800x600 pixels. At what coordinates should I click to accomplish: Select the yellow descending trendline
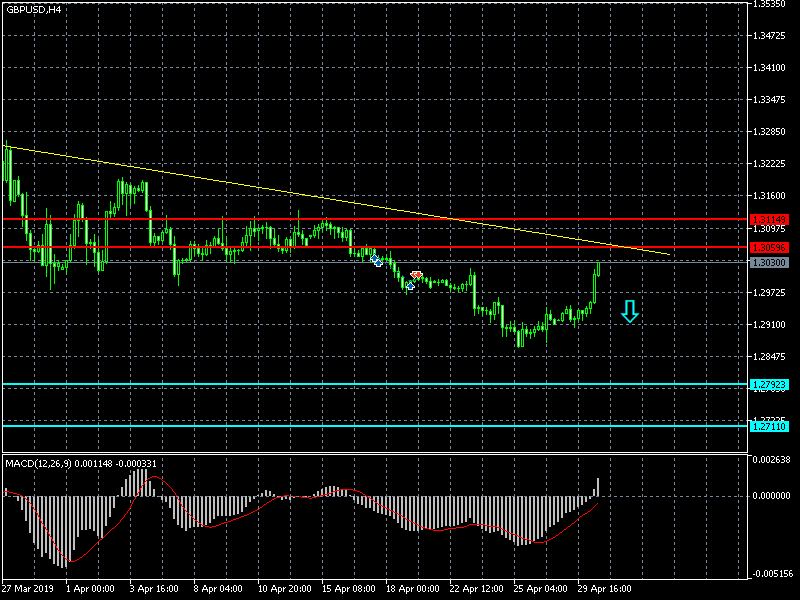pyautogui.click(x=300, y=195)
